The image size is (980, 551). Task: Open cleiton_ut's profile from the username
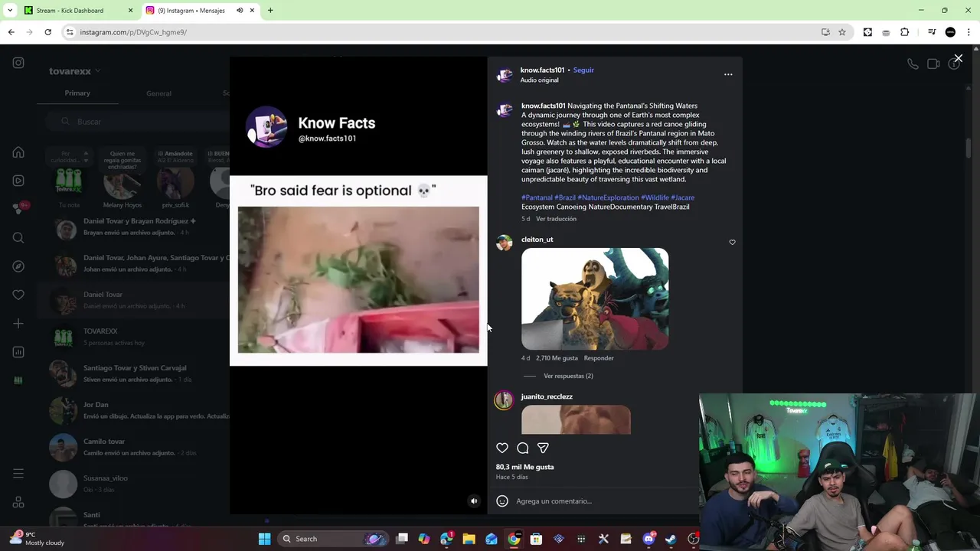(x=537, y=240)
